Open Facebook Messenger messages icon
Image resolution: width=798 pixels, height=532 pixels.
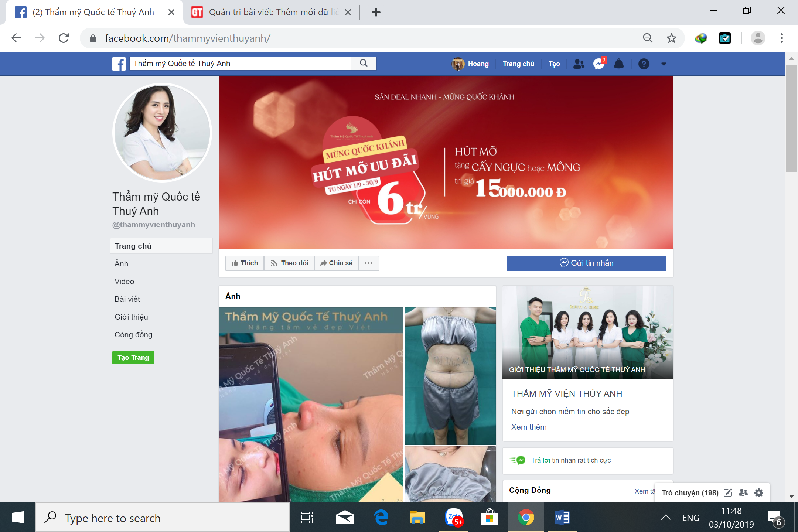tap(598, 64)
